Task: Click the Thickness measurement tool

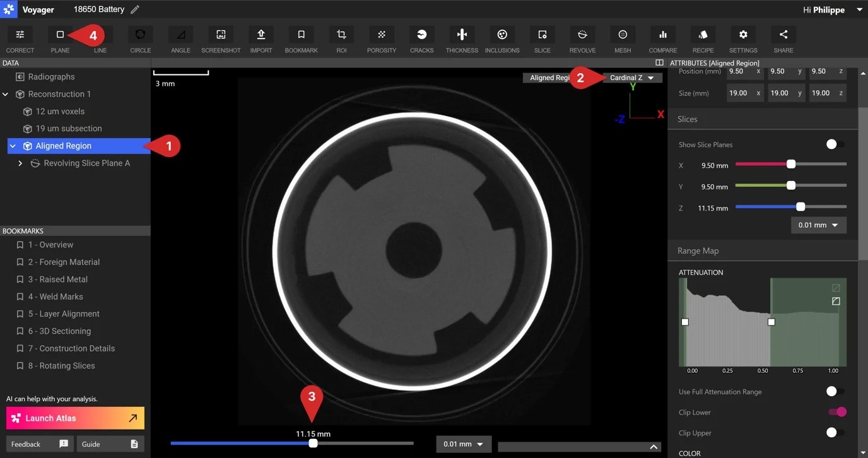Action: [x=462, y=35]
